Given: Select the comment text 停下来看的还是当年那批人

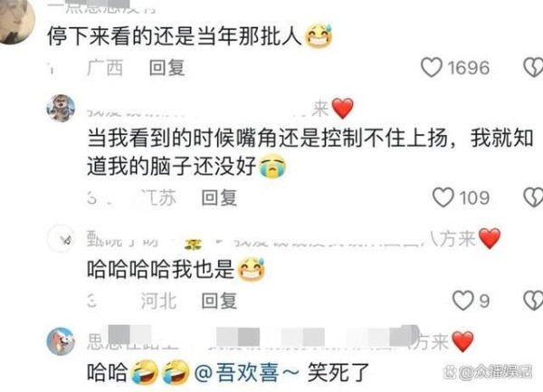Looking at the screenshot, I should click(x=175, y=36).
